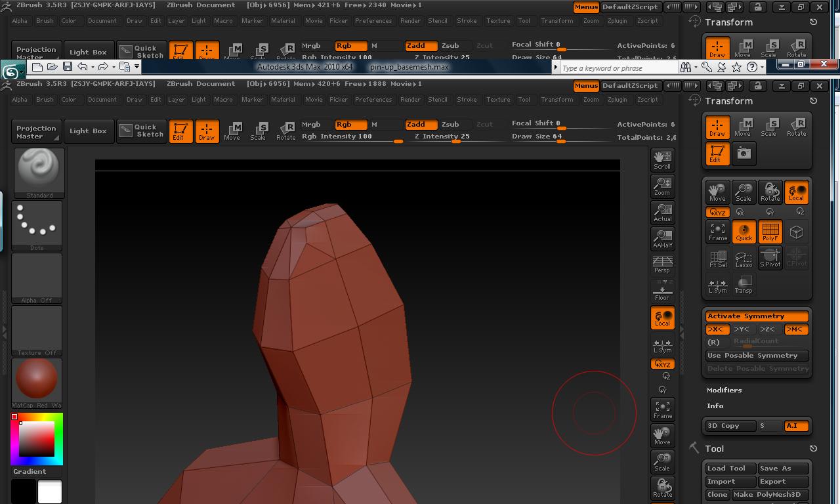Image resolution: width=840 pixels, height=504 pixels.
Task: Click the AAHalf antialiasing icon
Action: 662,239
